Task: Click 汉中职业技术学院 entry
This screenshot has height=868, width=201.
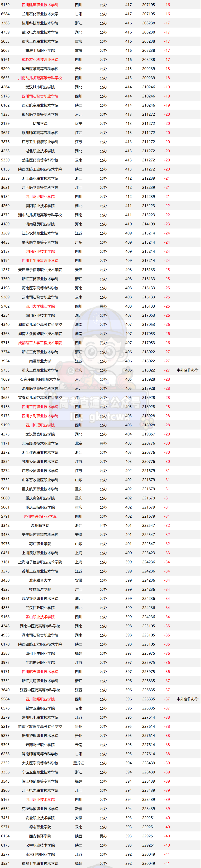Action: [40, 845]
